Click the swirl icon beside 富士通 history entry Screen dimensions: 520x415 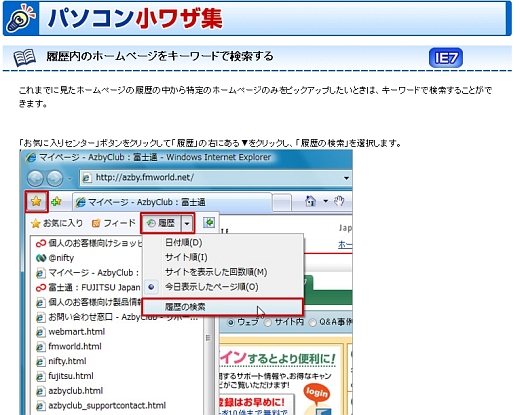click(41, 288)
